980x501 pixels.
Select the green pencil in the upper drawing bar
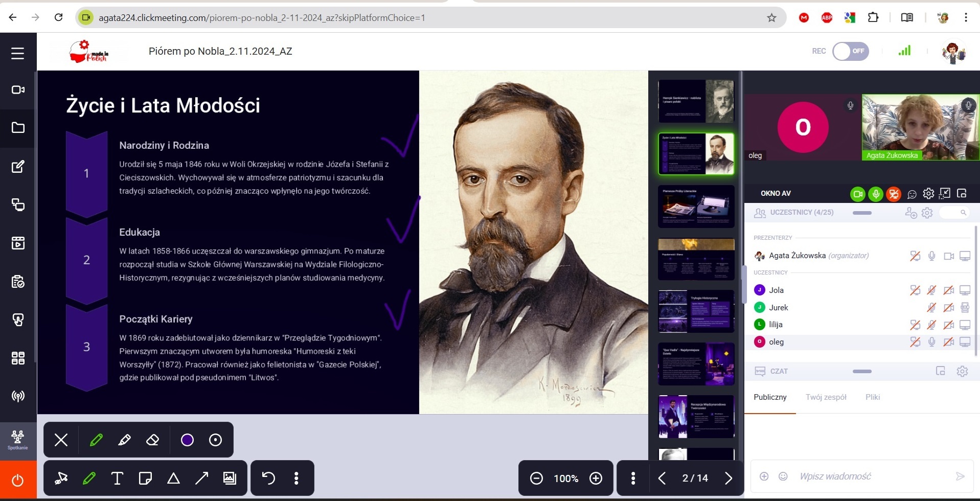tap(96, 440)
